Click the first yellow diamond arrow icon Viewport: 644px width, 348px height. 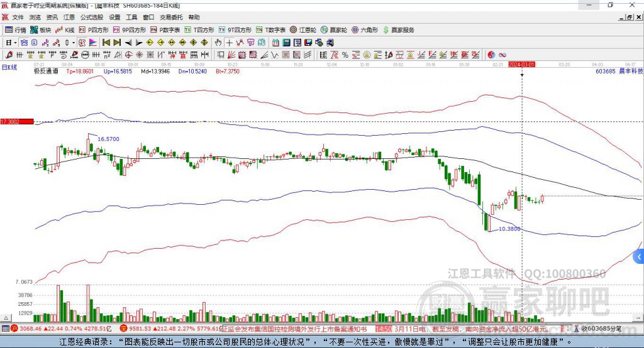click(x=150, y=43)
